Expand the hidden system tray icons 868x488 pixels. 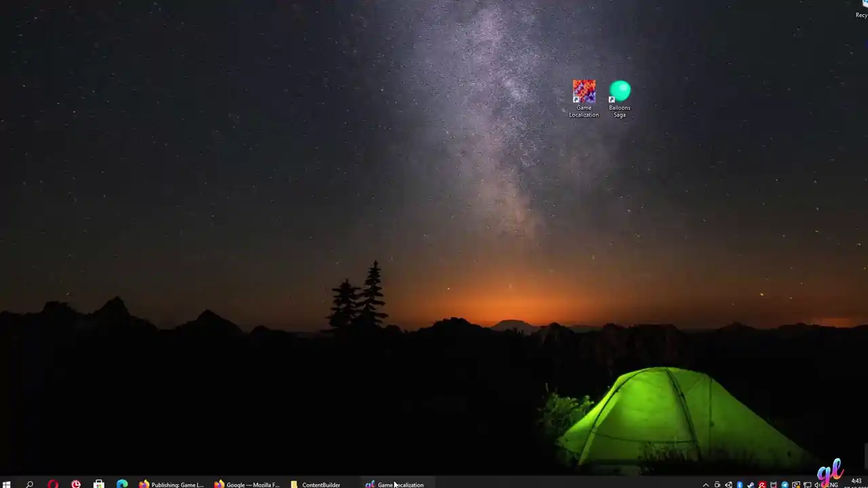click(x=706, y=485)
